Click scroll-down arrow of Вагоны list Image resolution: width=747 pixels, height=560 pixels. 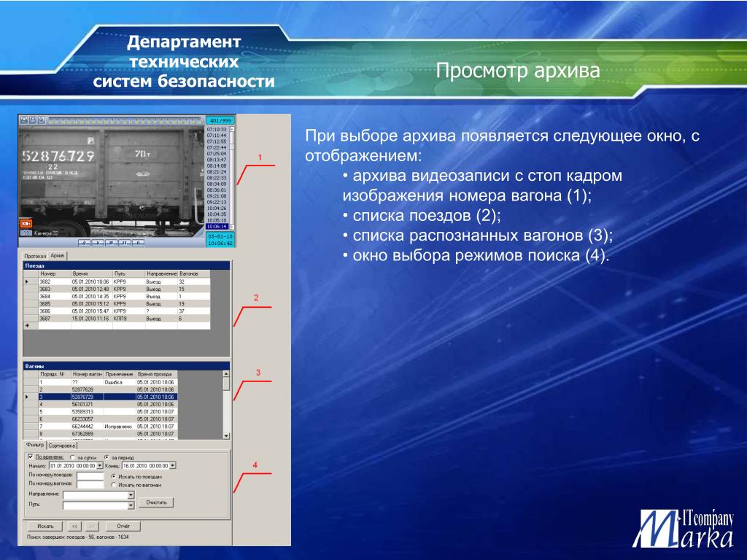[226, 436]
